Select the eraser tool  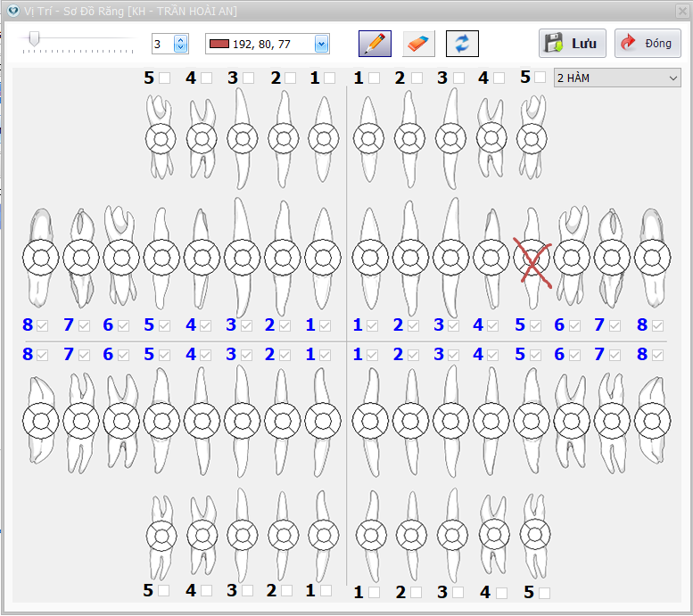[x=418, y=44]
